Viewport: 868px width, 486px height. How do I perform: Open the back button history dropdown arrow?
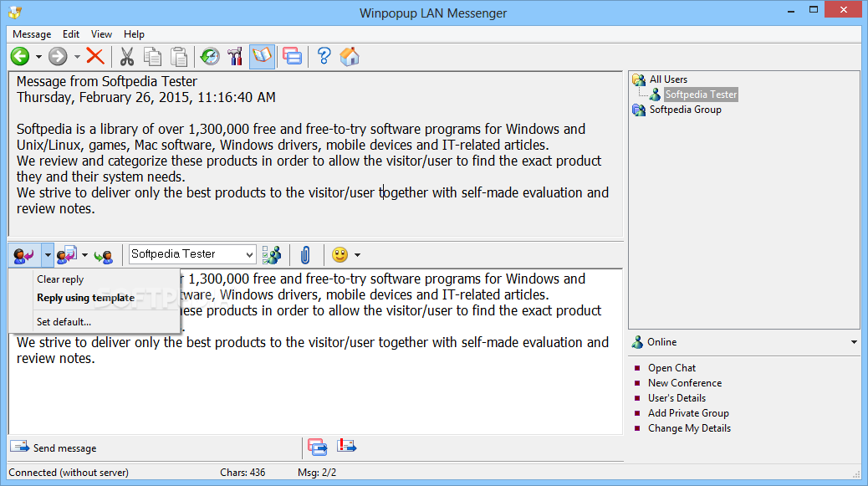pos(38,56)
